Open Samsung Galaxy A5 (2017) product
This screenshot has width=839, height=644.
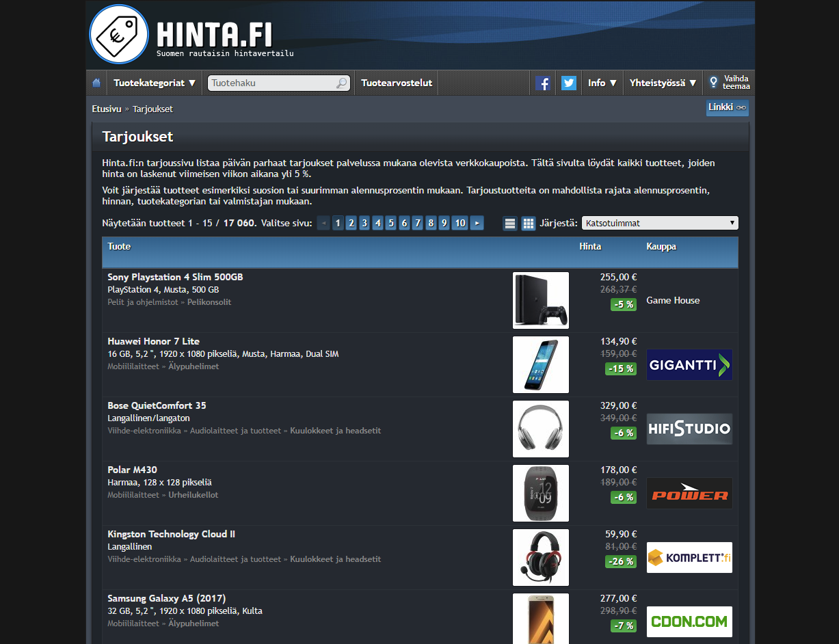[x=166, y=598]
